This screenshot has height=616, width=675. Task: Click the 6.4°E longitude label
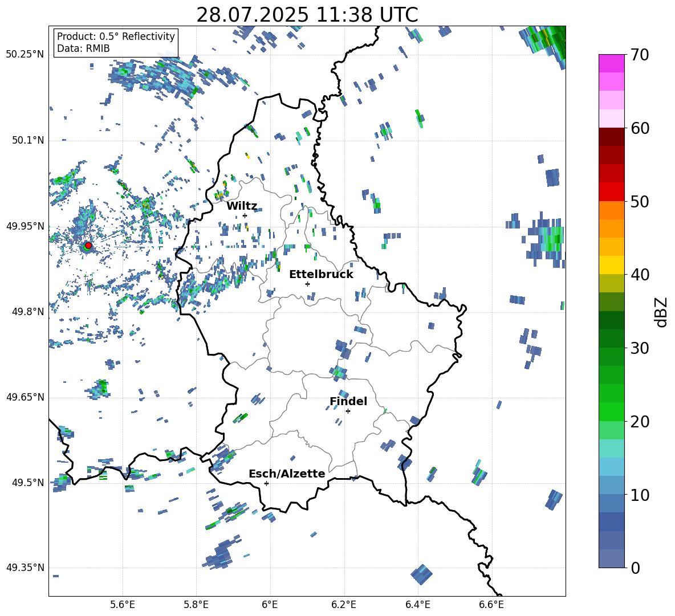pyautogui.click(x=417, y=605)
